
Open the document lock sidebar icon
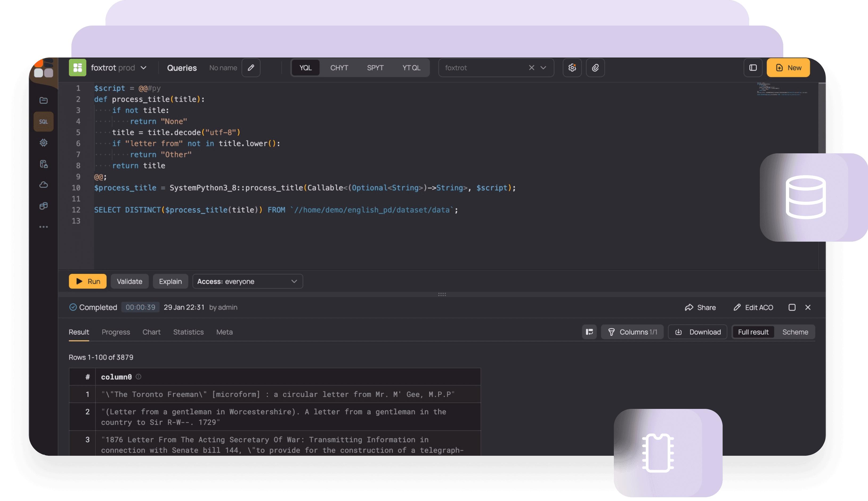(43, 164)
